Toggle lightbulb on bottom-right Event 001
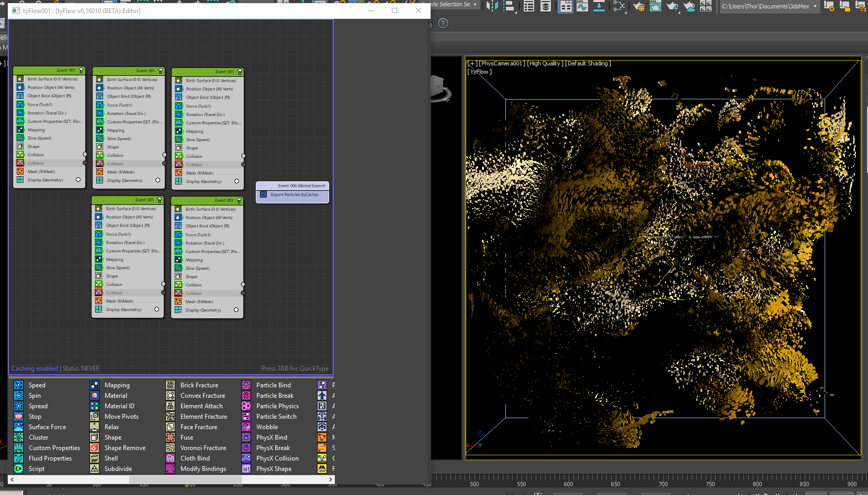This screenshot has height=495, width=868. [x=239, y=200]
